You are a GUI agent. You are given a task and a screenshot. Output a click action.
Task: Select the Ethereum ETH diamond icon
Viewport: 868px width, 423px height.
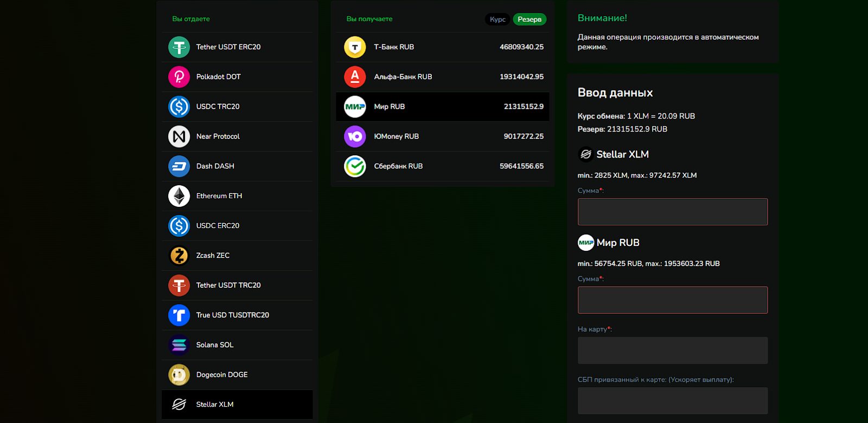click(x=179, y=196)
